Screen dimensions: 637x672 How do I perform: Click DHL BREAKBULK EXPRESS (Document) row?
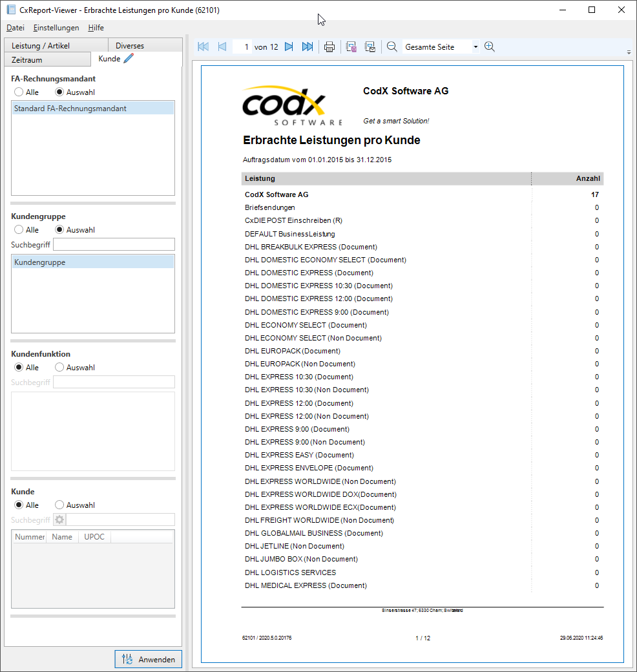click(x=422, y=247)
